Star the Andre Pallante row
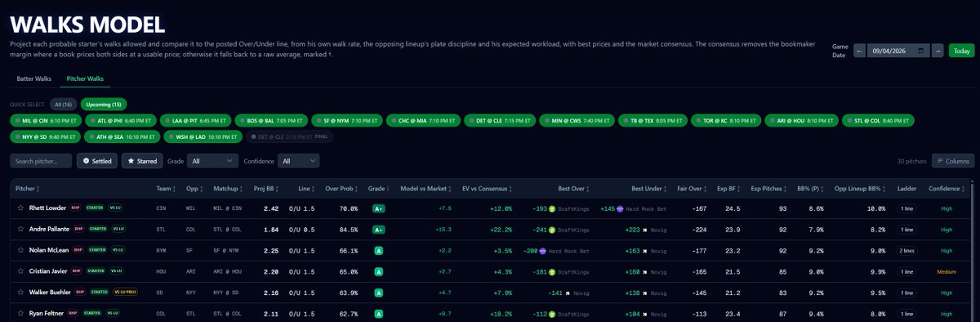 pos(20,230)
